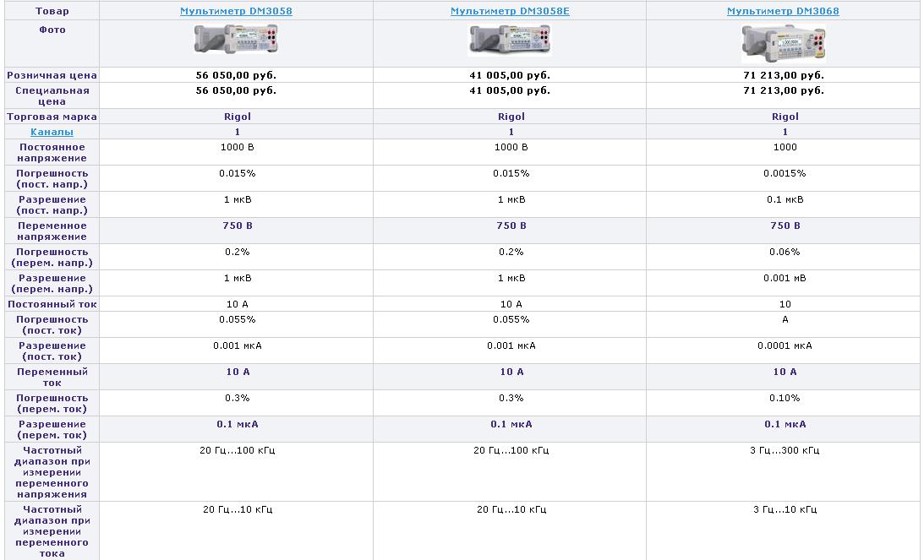Click the Rigol brand value for DM3058E
This screenshot has height=560, width=924.
(x=511, y=117)
